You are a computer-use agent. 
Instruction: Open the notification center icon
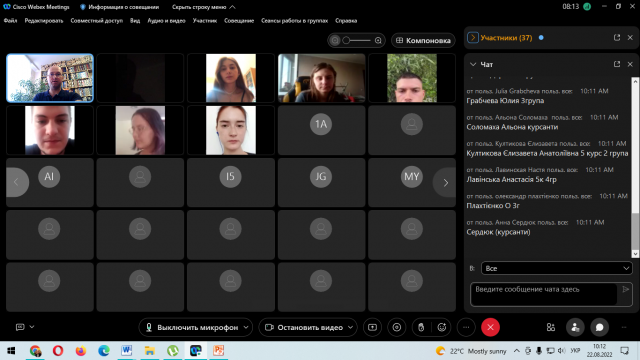(624, 351)
